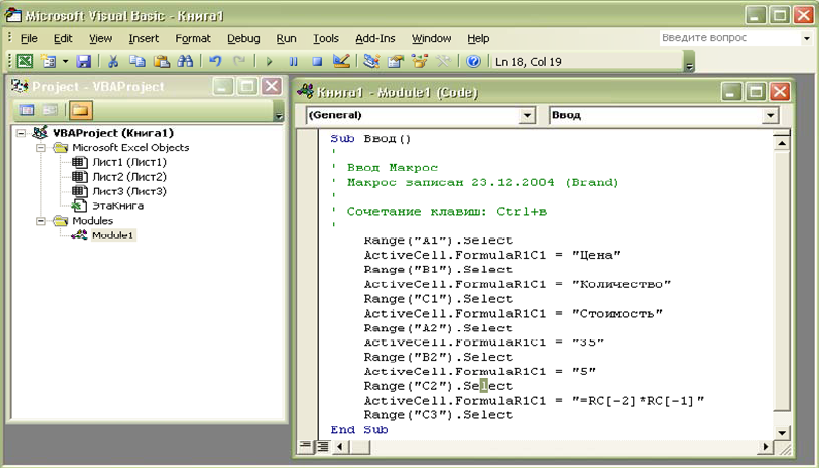Screen dimensions: 819x468
Task: Click horizontal scroll left arrow
Action: [341, 447]
